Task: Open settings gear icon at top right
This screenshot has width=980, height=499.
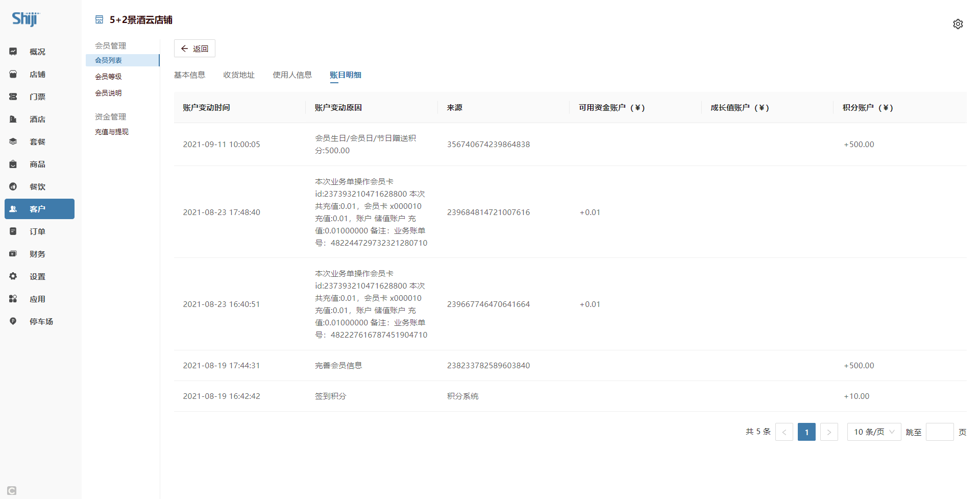Action: point(958,24)
